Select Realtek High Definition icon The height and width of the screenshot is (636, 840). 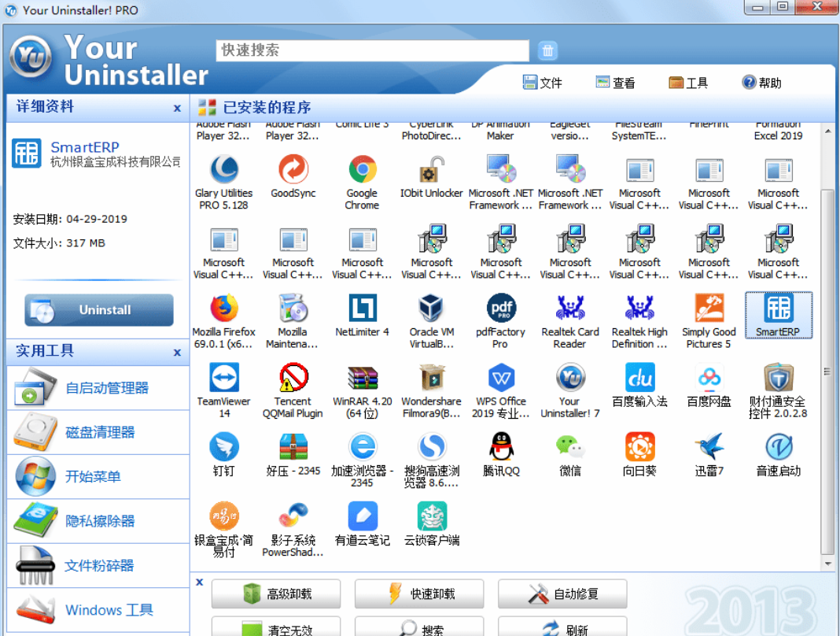tap(639, 309)
